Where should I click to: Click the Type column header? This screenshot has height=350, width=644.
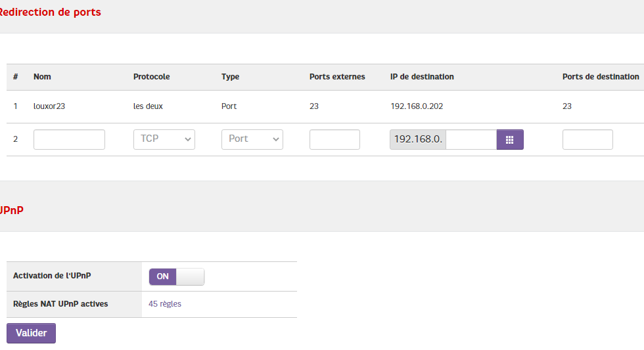click(230, 77)
